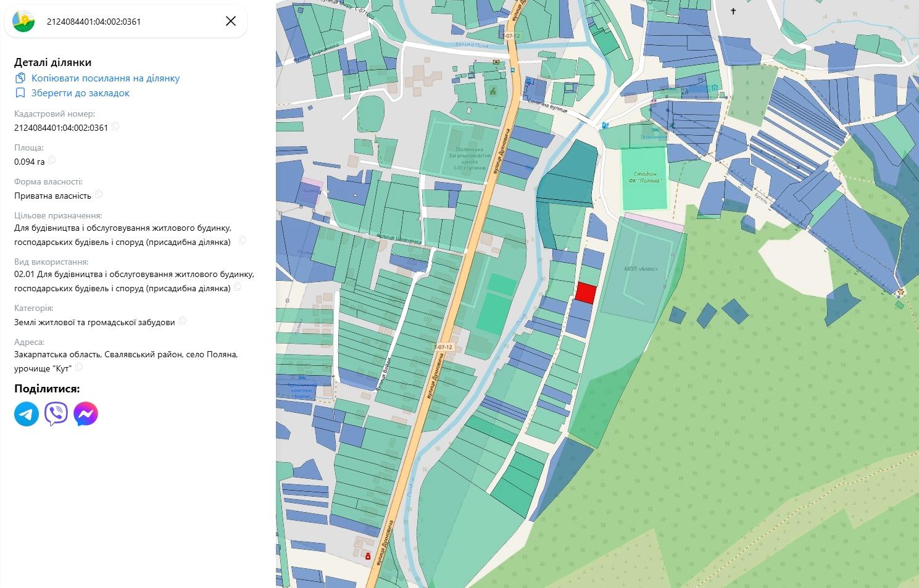This screenshot has width=919, height=588.
Task: Copy the Вид використання text using its icon
Action: [x=238, y=287]
